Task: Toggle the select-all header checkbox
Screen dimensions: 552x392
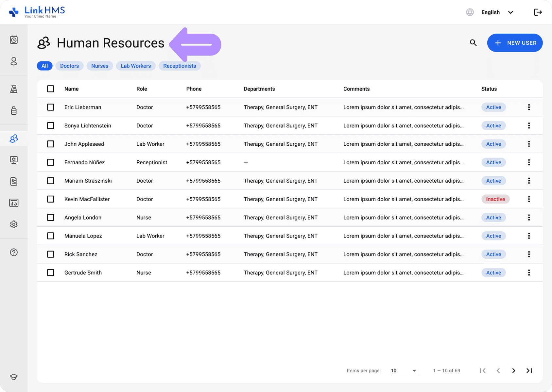Action: [51, 89]
